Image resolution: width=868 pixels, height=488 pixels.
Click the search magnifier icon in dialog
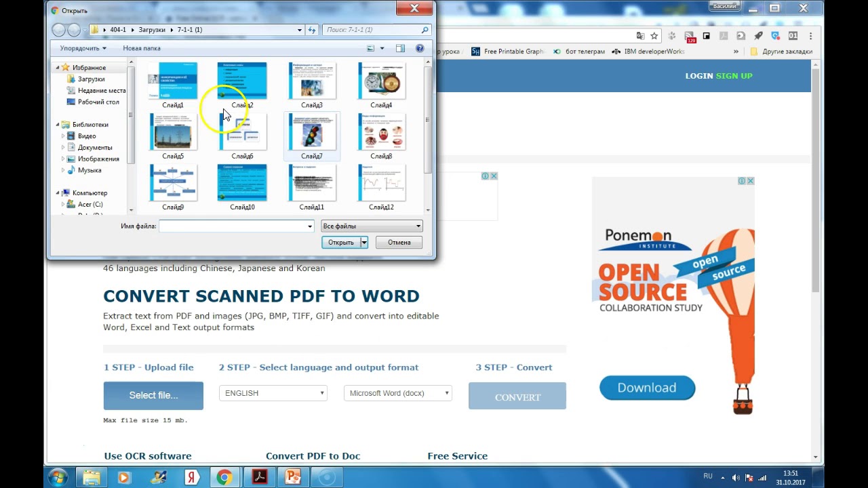pyautogui.click(x=425, y=30)
